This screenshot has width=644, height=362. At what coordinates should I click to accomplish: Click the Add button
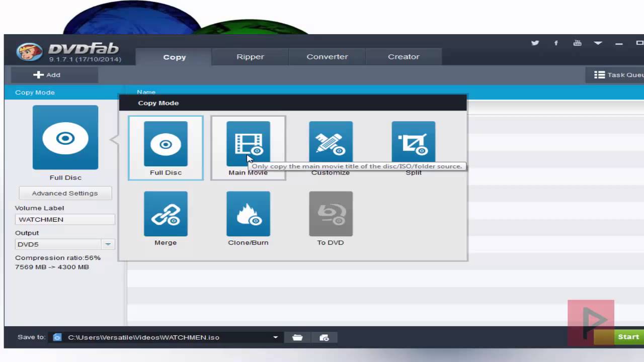54,75
